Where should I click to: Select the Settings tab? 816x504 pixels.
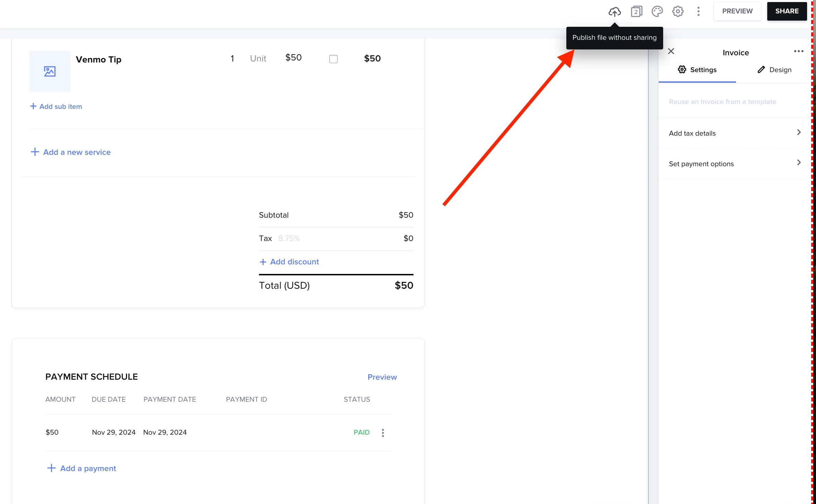click(697, 70)
